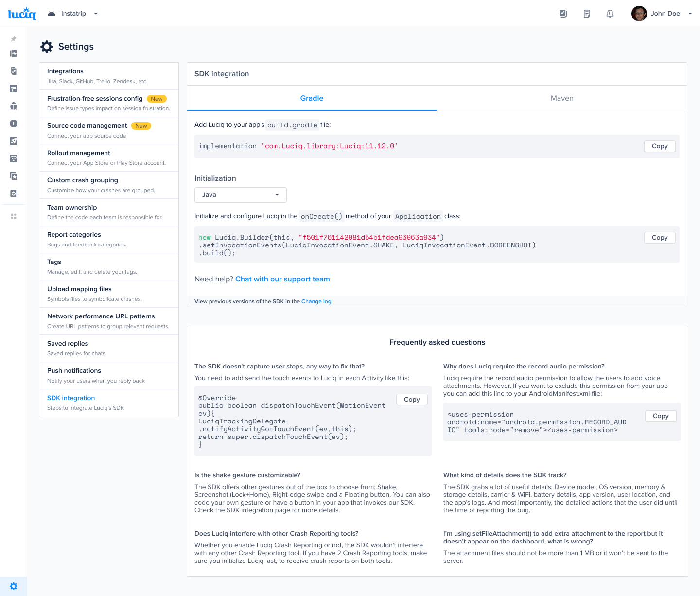Expand the John Doe account dropdown arrow
Image resolution: width=700 pixels, height=596 pixels.
690,14
